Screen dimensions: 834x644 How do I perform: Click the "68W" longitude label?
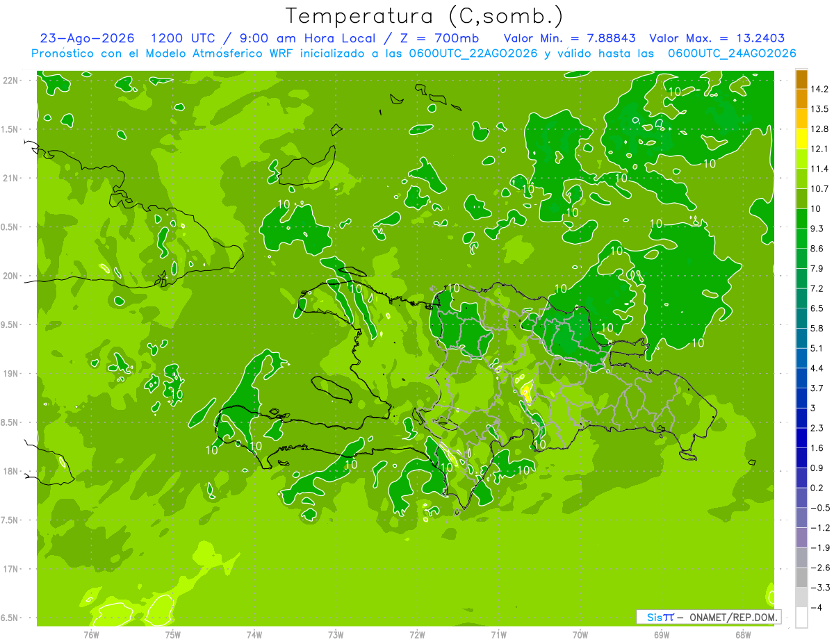click(742, 635)
